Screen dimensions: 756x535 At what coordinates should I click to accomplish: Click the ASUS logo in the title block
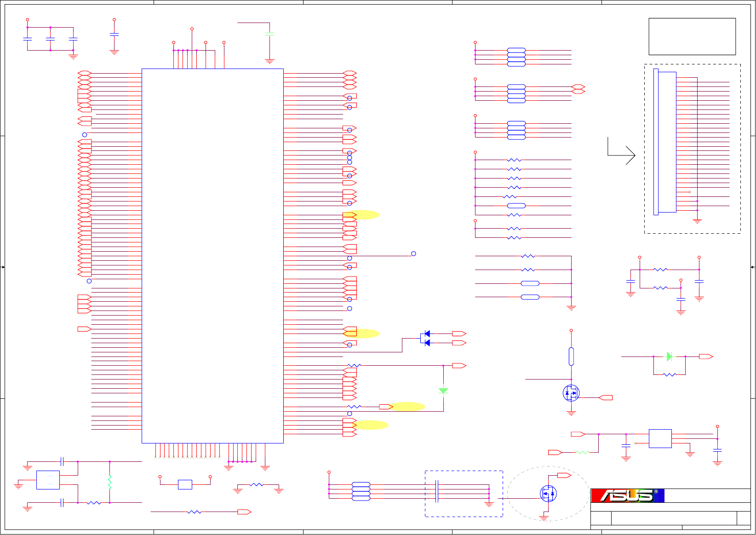[628, 495]
